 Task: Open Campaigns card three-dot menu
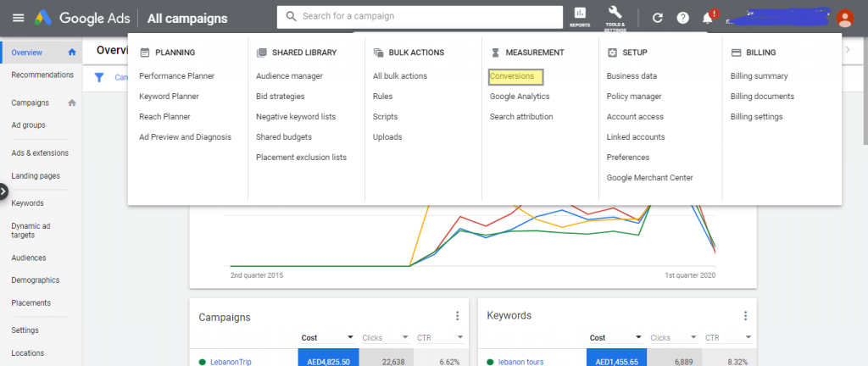coord(458,316)
